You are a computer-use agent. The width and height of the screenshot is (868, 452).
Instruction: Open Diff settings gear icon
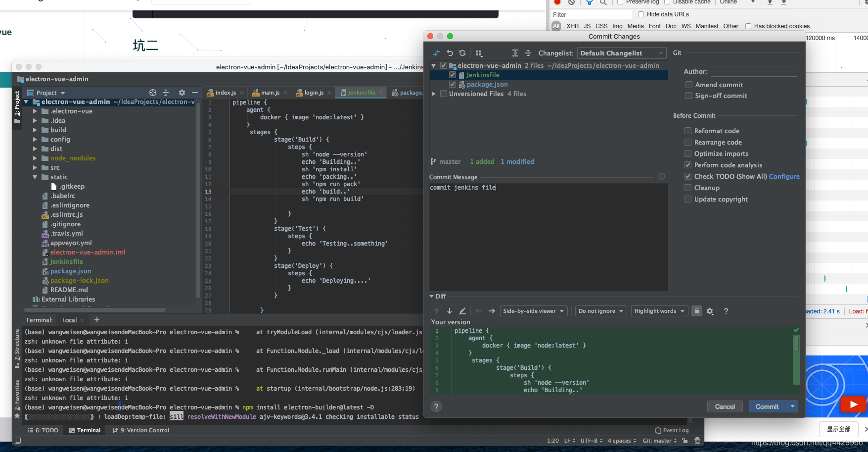tap(710, 311)
